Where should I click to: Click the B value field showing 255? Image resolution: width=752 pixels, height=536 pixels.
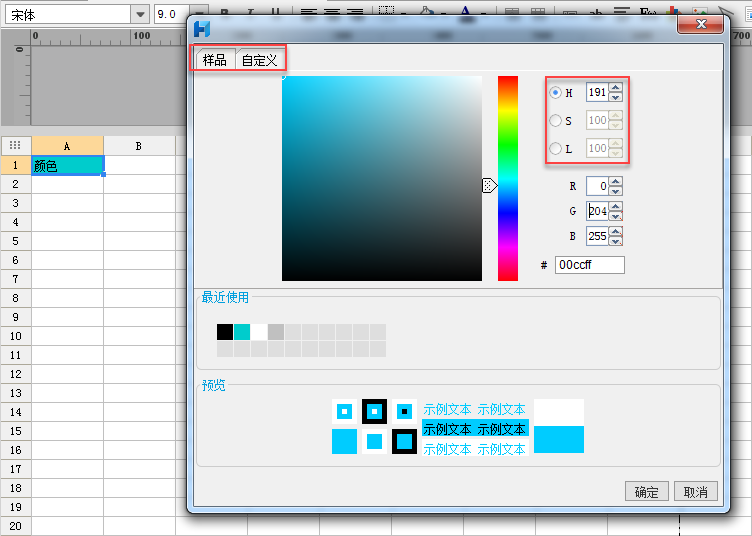[597, 236]
